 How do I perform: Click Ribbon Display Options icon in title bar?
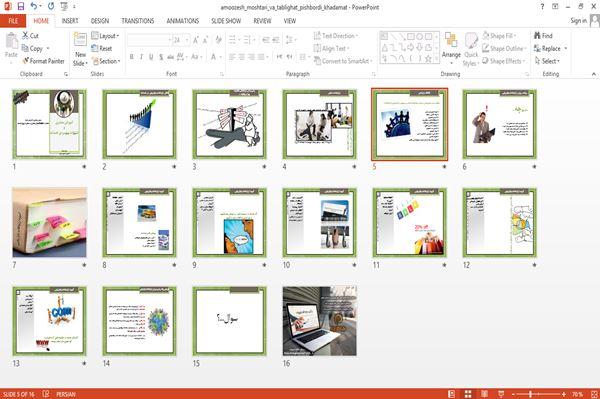(x=555, y=7)
